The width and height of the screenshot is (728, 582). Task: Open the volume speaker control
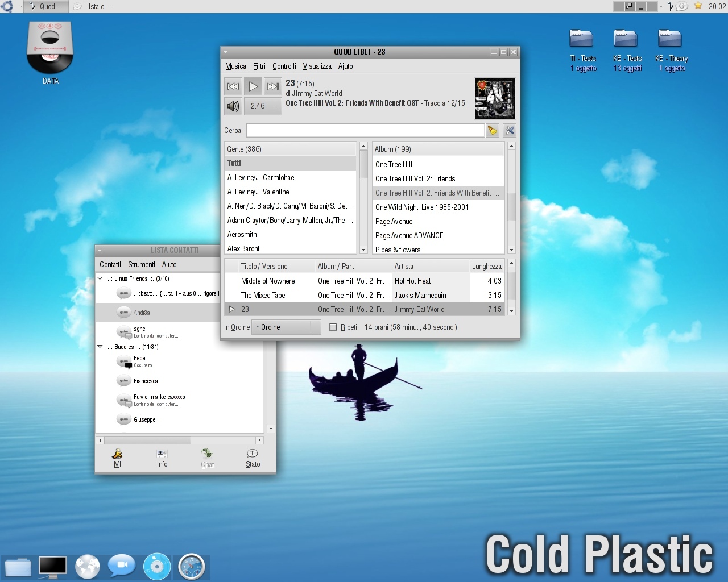click(233, 106)
